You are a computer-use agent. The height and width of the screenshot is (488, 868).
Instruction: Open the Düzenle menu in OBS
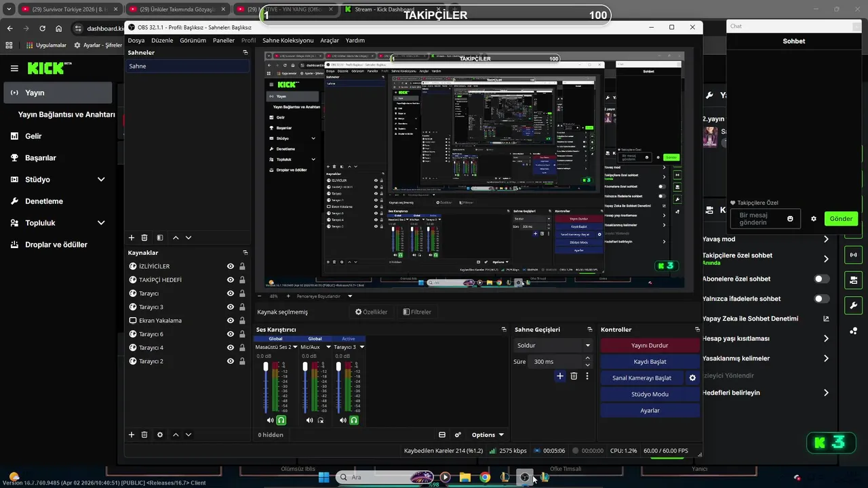click(x=162, y=41)
